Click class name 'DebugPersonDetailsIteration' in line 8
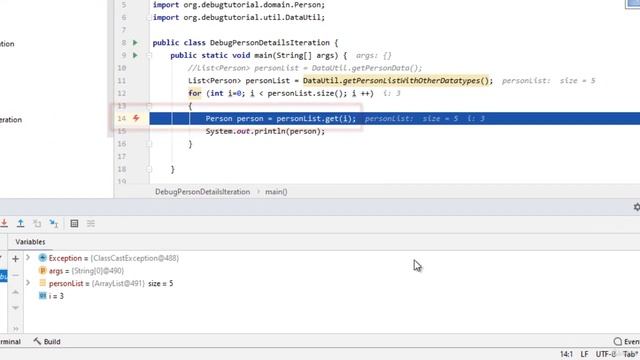The height and width of the screenshot is (360, 640). coord(270,43)
